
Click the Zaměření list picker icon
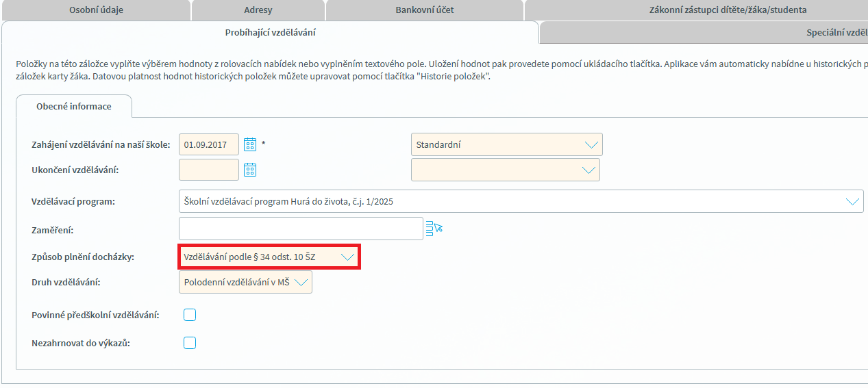[434, 228]
